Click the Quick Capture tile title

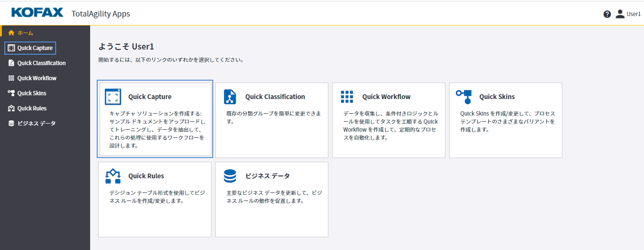click(150, 97)
